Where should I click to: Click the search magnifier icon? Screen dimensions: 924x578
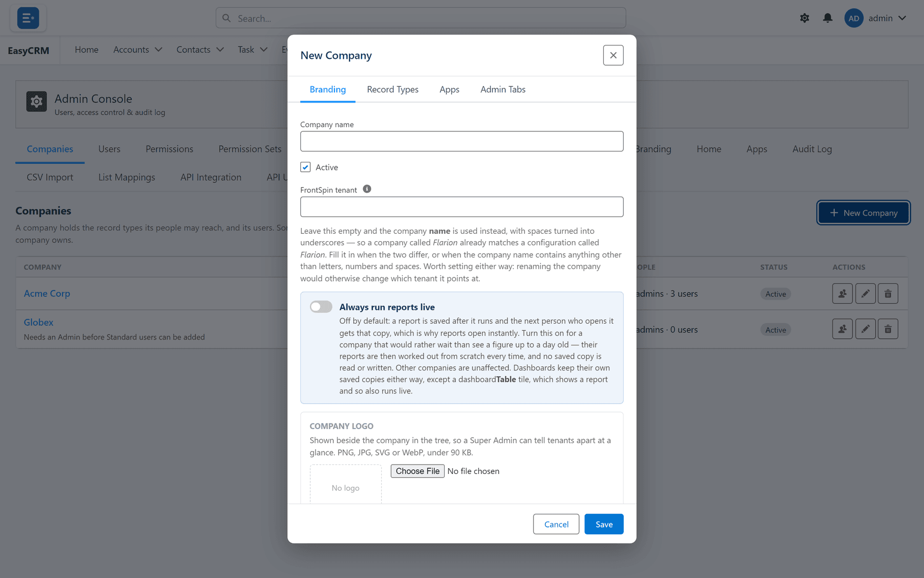coord(226,18)
